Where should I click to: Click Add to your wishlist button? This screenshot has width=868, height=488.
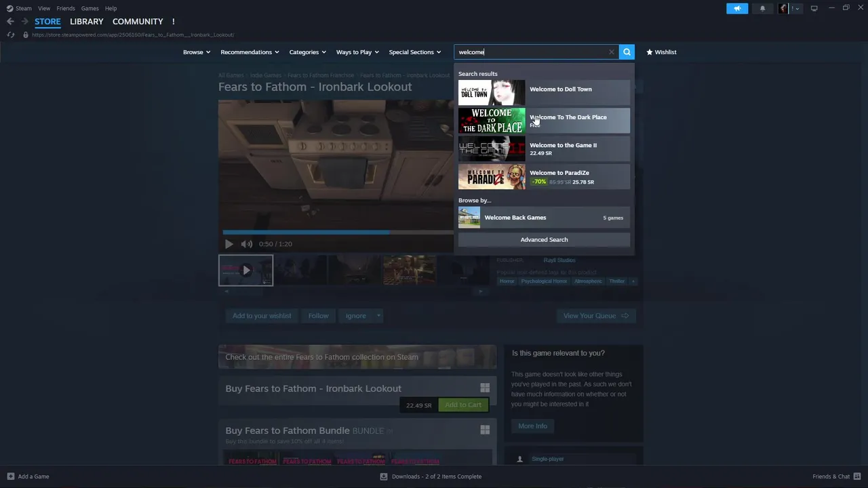coord(262,316)
